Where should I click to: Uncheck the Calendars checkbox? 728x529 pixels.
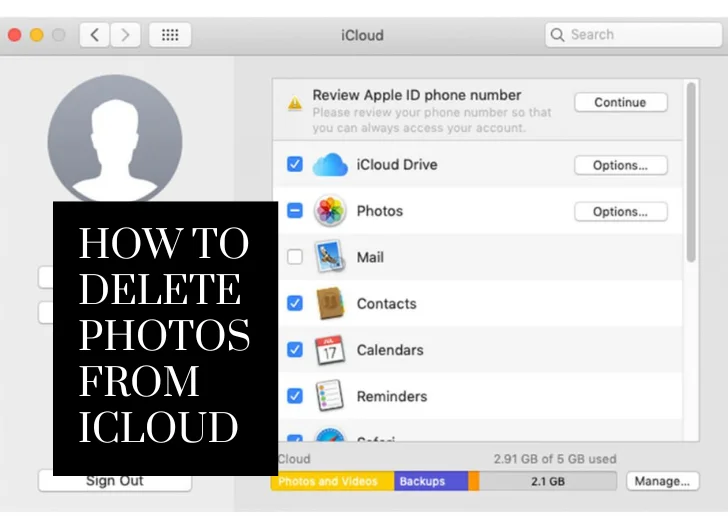tap(295, 350)
